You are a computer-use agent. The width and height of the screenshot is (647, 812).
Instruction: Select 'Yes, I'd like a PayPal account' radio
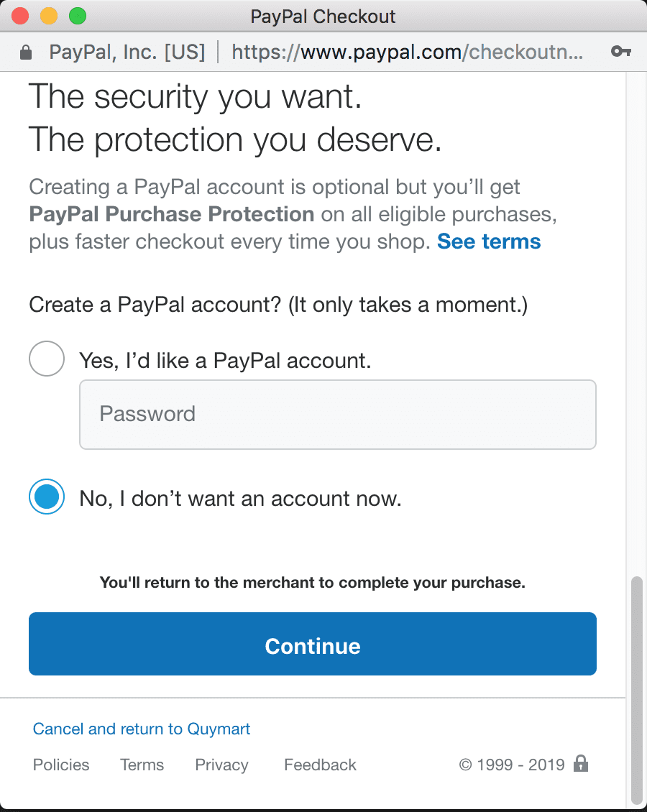click(47, 359)
